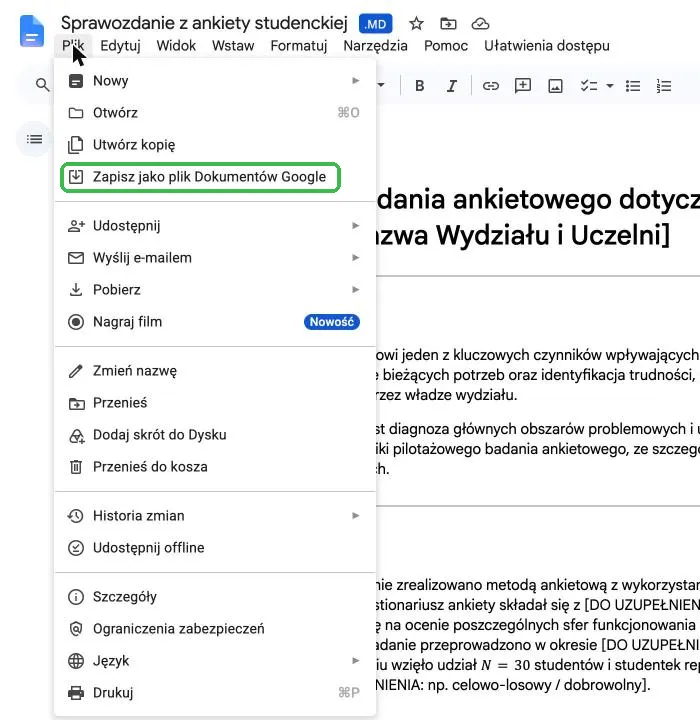Add a comment with the toolbar icon

[x=523, y=86]
